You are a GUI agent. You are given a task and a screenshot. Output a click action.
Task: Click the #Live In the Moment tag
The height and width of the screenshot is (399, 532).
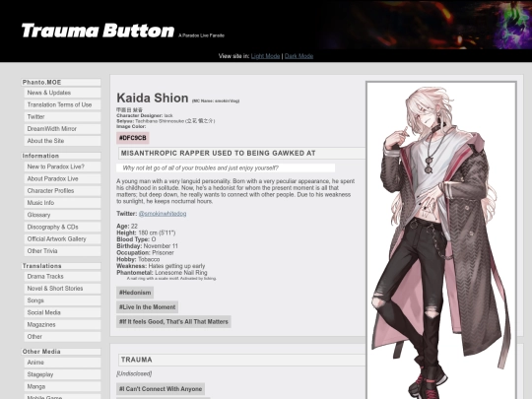(147, 307)
